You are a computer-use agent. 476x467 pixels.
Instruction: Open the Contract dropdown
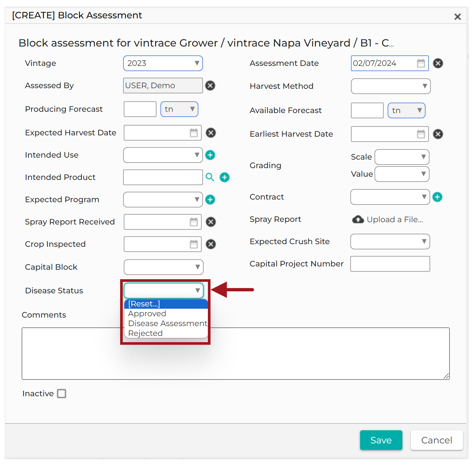pyautogui.click(x=390, y=197)
